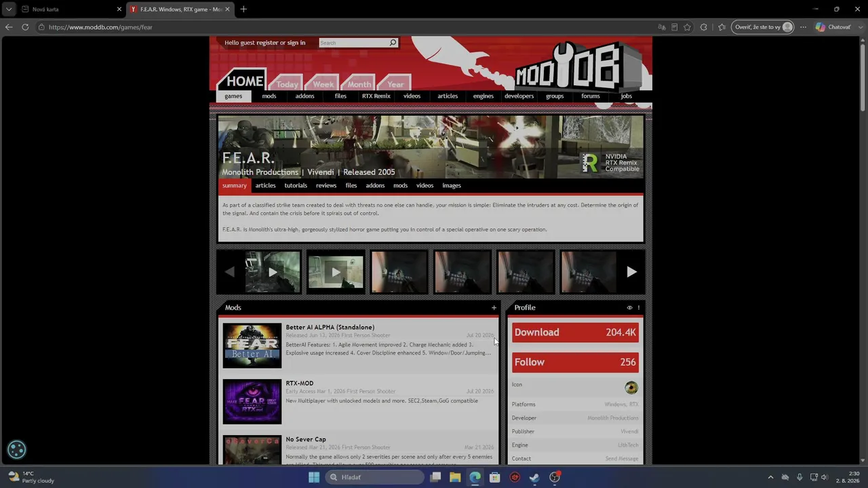Open the Better AI mod thumbnail
The width and height of the screenshot is (868, 488).
252,346
